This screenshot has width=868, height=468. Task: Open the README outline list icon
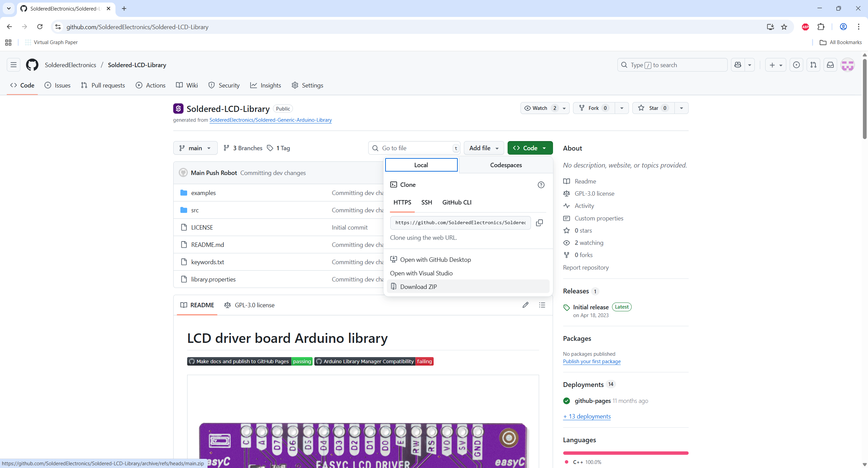(x=542, y=305)
